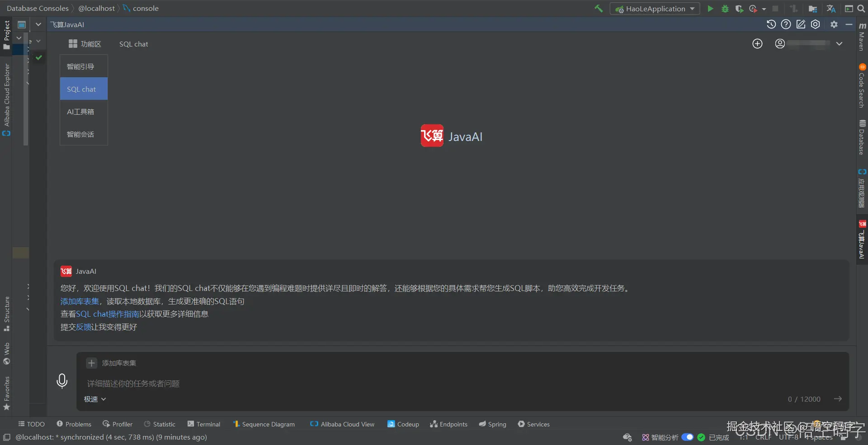The image size is (868, 445).
Task: Open the Database tool window stripe
Action: pos(862,137)
